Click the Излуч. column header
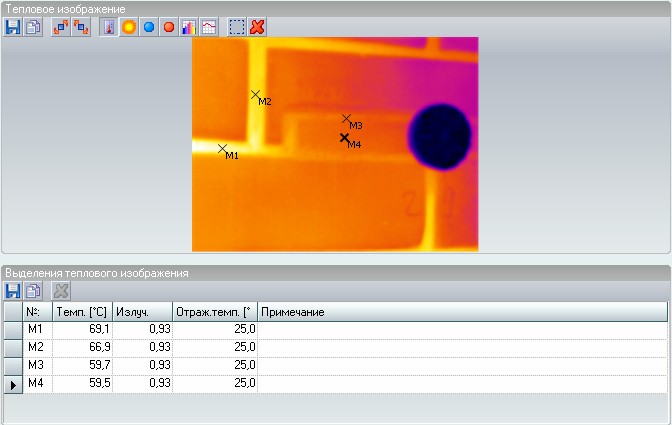 [x=142, y=312]
